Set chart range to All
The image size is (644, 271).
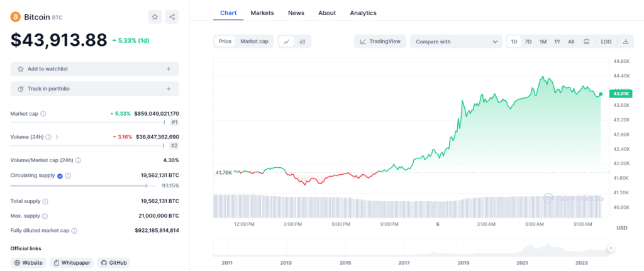[x=571, y=41]
